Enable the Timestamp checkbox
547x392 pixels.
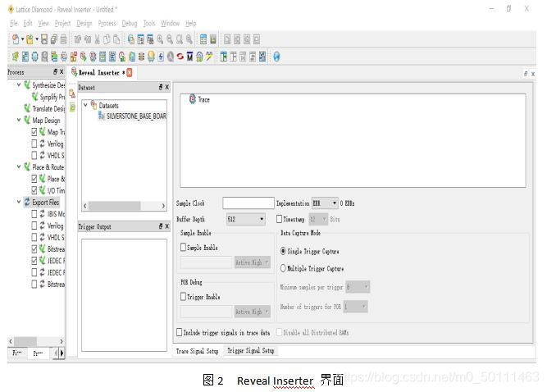[x=279, y=219]
